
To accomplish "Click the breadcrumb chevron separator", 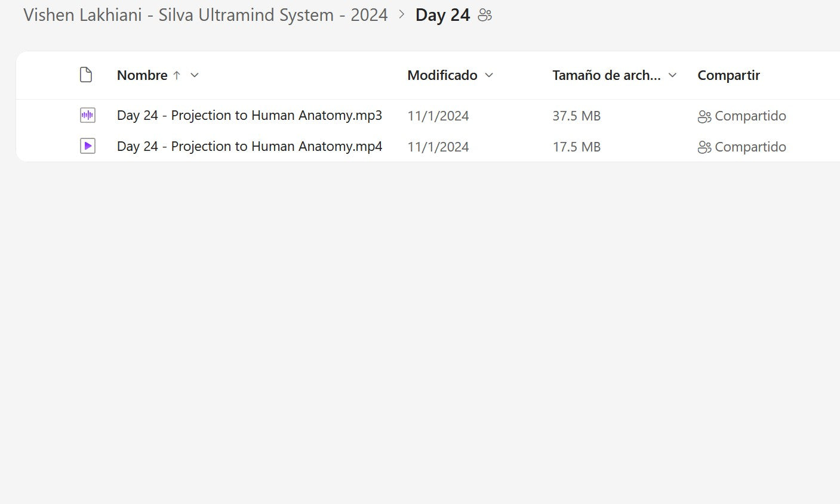I will pyautogui.click(x=402, y=14).
